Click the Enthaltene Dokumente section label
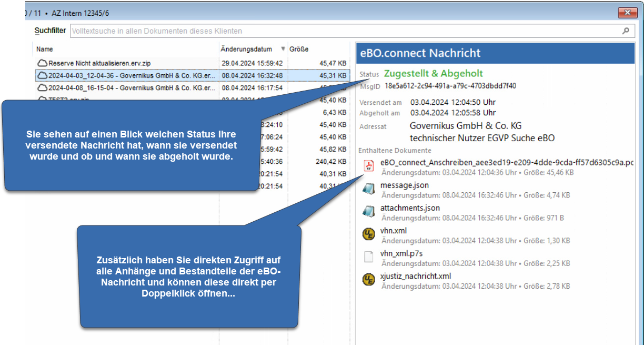This screenshot has width=644, height=345. (x=395, y=151)
